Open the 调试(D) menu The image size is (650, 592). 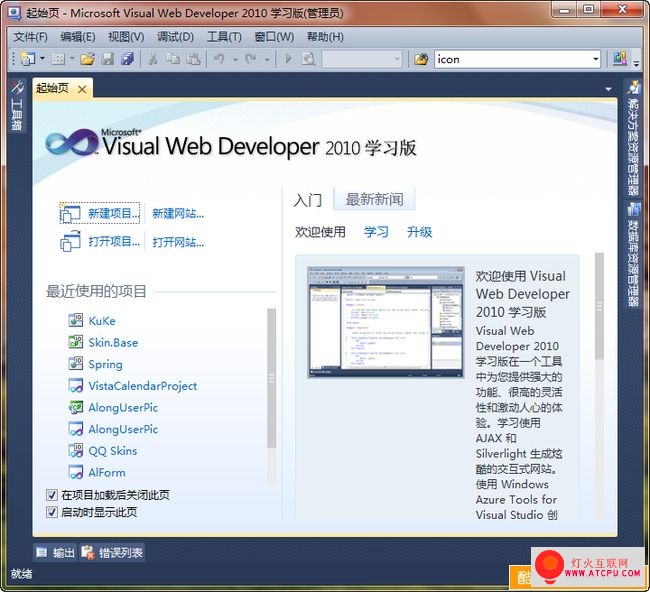[x=175, y=37]
